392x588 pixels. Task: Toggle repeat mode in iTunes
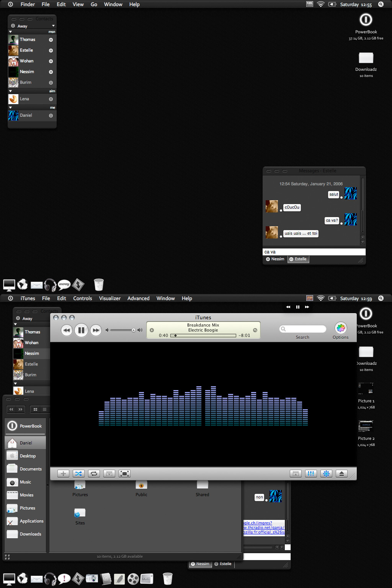pos(94,474)
